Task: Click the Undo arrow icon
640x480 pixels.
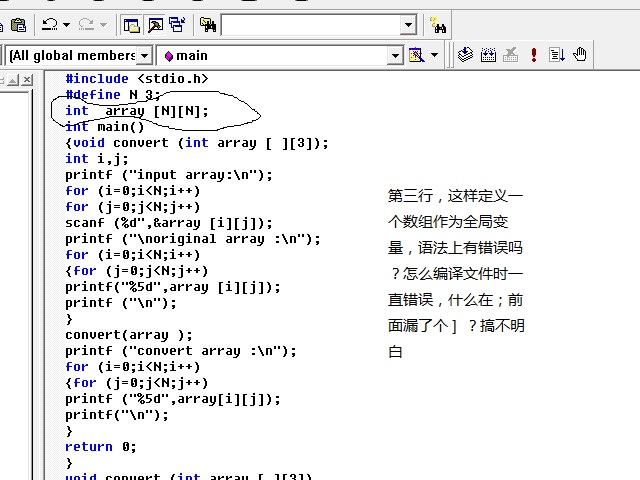Action: [50, 24]
